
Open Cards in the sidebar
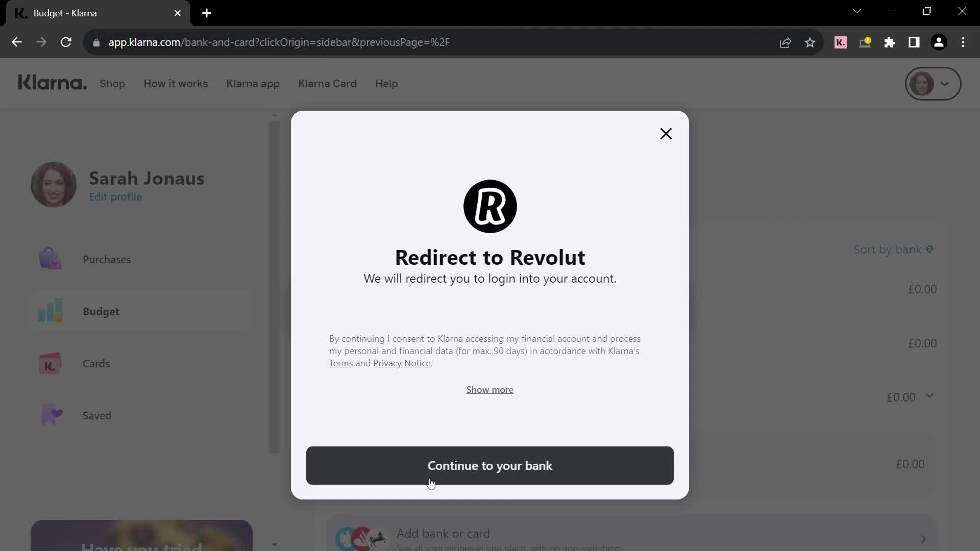pos(142,363)
